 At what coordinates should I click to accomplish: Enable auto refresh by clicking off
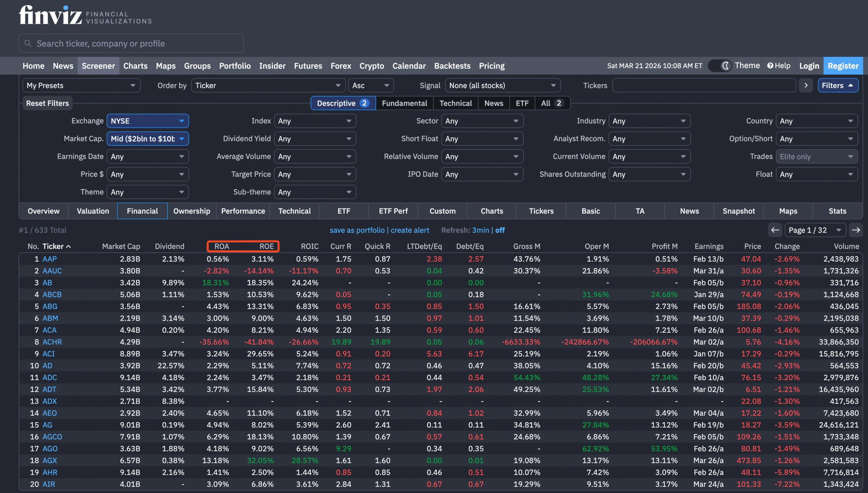click(500, 230)
